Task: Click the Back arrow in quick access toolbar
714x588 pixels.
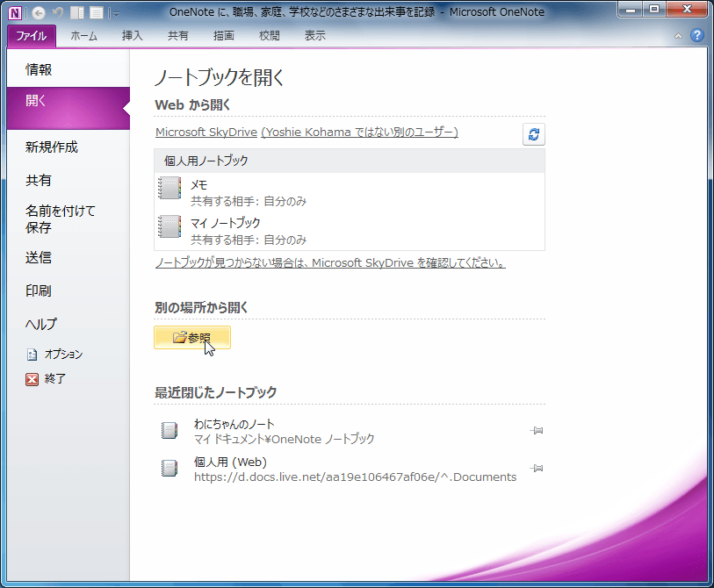Action: coord(39,13)
